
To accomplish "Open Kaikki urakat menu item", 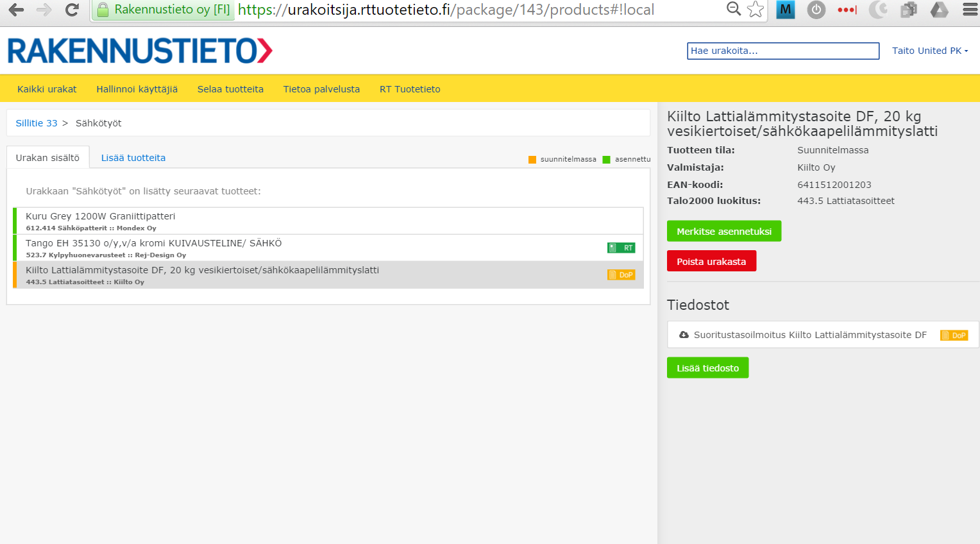I will (x=47, y=89).
